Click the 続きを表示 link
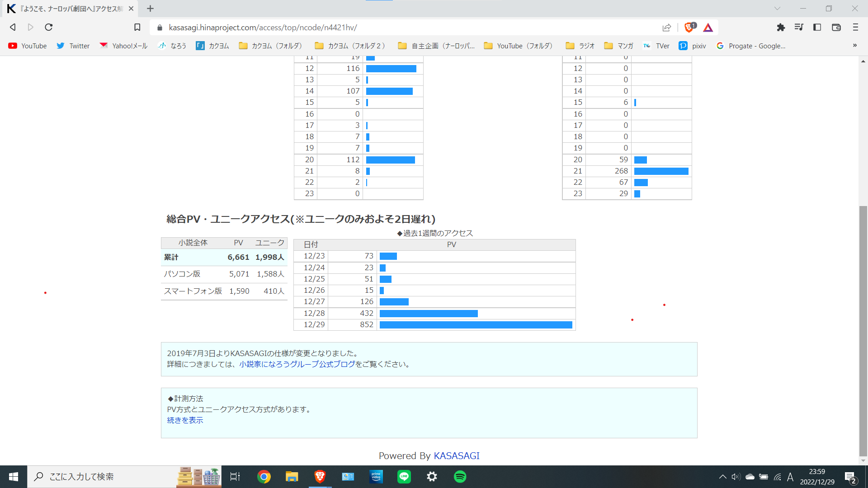 coord(185,420)
